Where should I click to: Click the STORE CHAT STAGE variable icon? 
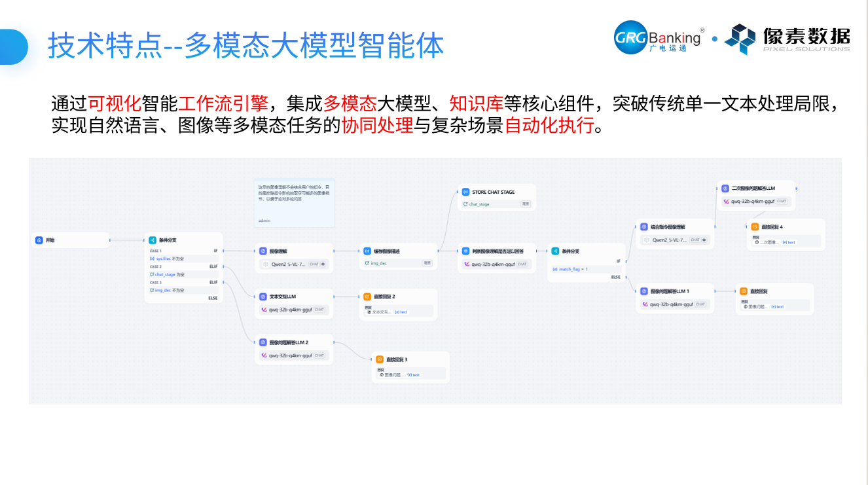[x=465, y=192]
